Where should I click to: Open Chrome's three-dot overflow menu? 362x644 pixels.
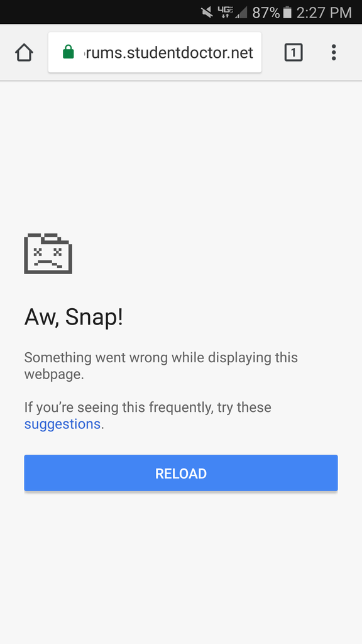click(x=334, y=53)
